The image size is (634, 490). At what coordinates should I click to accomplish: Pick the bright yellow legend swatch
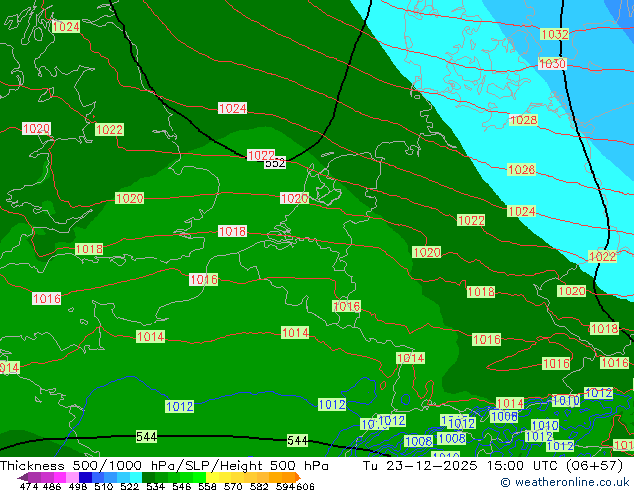pyautogui.click(x=212, y=477)
